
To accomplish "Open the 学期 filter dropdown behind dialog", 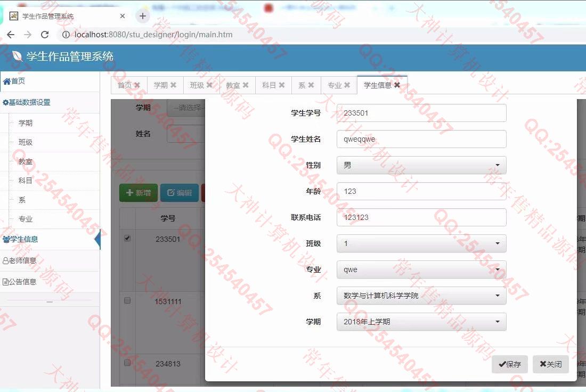I will click(186, 108).
